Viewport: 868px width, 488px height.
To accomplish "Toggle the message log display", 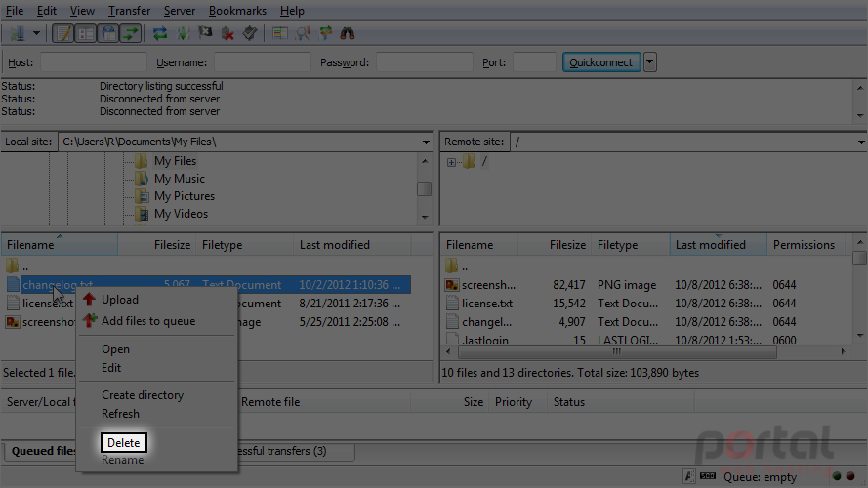I will coord(62,34).
